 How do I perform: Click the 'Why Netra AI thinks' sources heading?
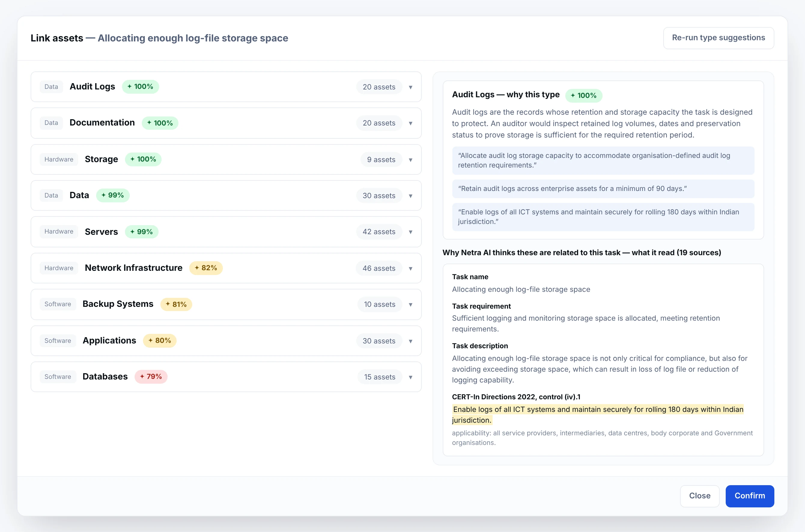point(581,252)
